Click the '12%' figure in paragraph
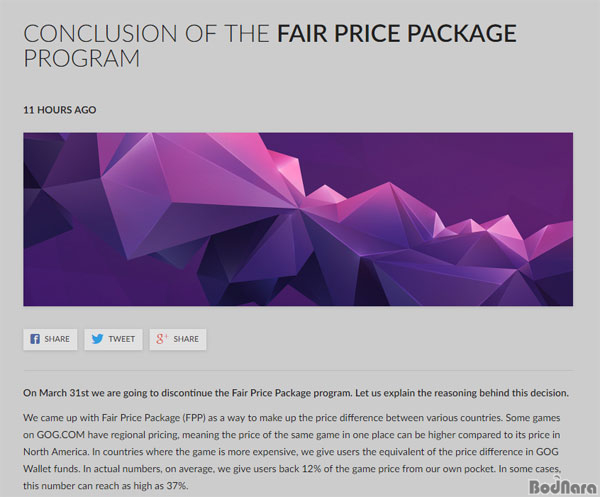Image resolution: width=600 pixels, height=497 pixels. pos(311,469)
